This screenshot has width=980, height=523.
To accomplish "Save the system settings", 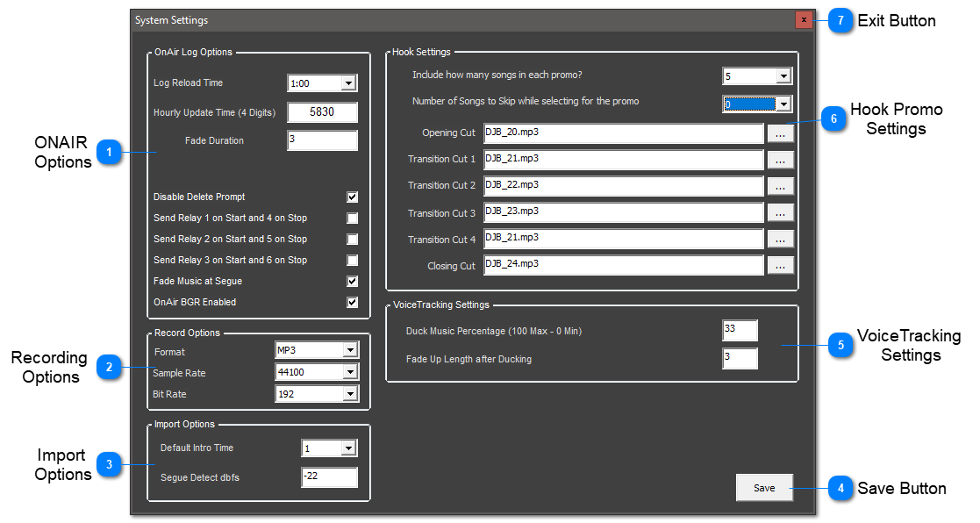I will tap(764, 488).
